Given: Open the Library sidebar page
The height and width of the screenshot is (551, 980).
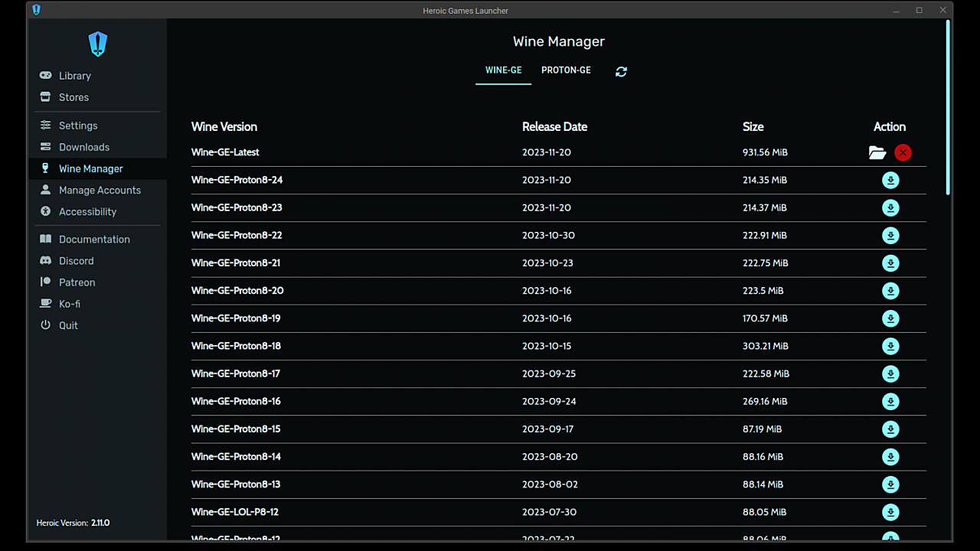Looking at the screenshot, I should tap(97, 76).
